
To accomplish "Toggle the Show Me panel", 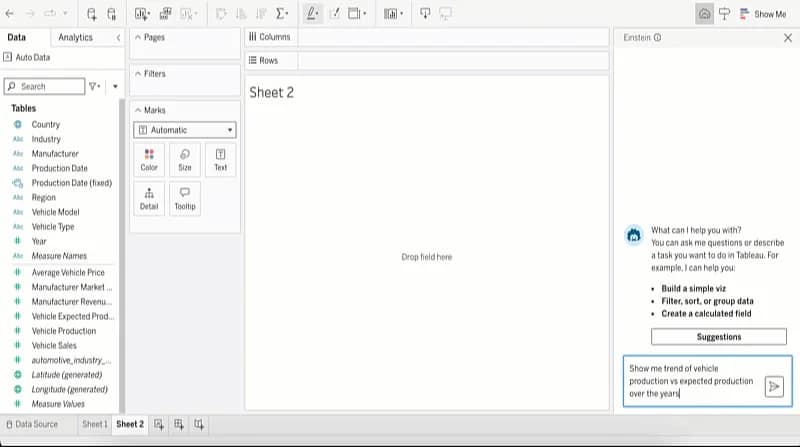I will point(763,14).
